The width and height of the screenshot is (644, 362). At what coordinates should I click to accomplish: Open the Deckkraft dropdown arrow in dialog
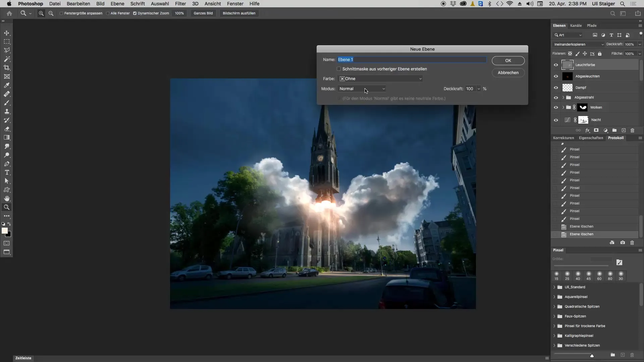479,89
